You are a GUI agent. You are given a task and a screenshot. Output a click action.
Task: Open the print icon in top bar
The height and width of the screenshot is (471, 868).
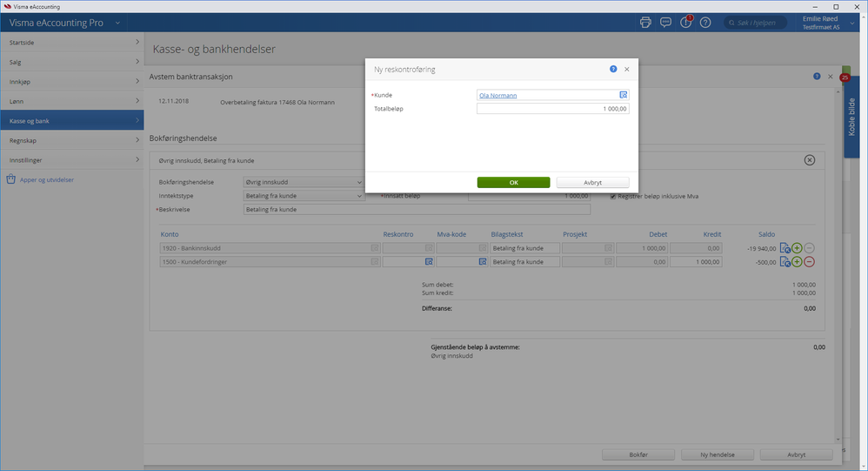pyautogui.click(x=645, y=23)
